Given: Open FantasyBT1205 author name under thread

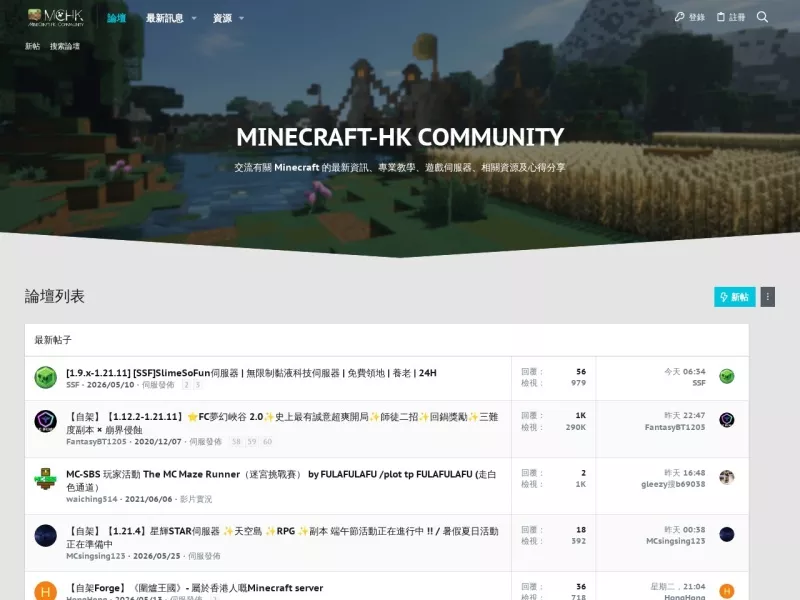Looking at the screenshot, I should pyautogui.click(x=96, y=442).
